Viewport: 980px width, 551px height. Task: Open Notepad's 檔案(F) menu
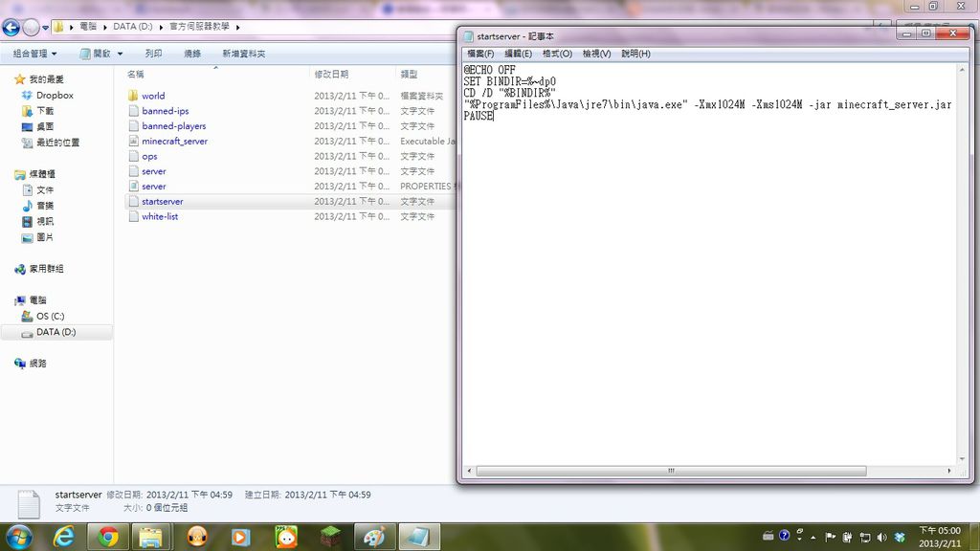pyautogui.click(x=480, y=54)
